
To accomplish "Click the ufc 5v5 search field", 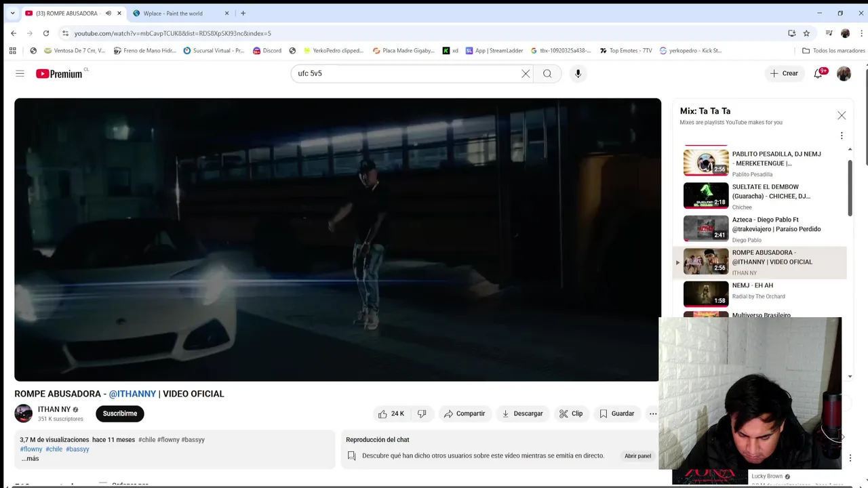I will [407, 73].
